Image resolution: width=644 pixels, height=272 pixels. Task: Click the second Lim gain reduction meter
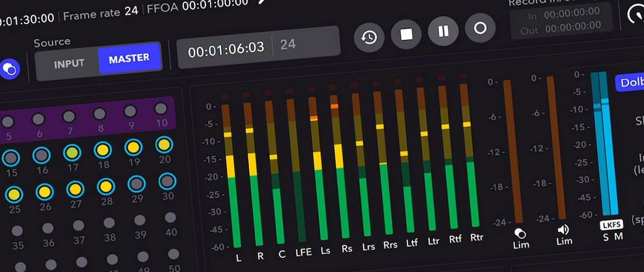point(557,147)
